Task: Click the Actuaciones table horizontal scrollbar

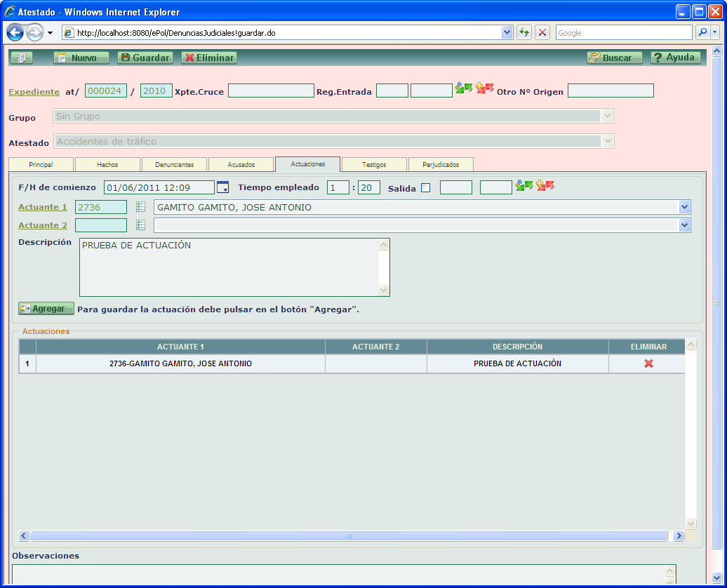Action: [x=347, y=536]
